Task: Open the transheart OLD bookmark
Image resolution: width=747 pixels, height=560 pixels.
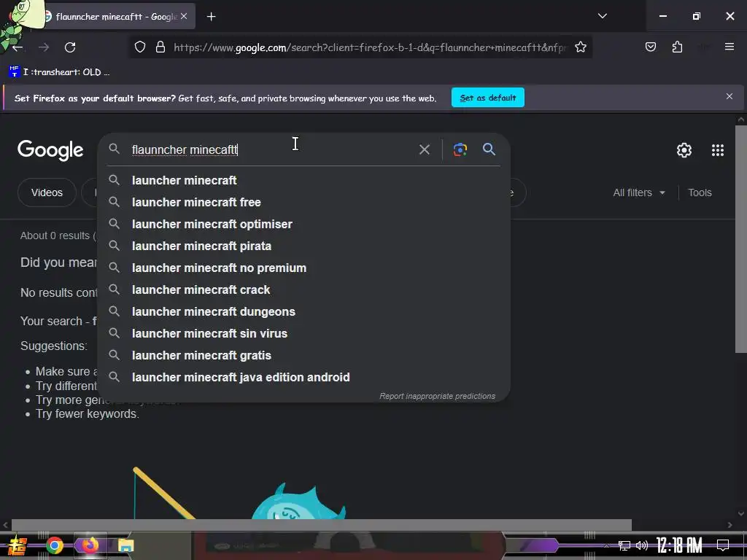Action: [x=59, y=72]
